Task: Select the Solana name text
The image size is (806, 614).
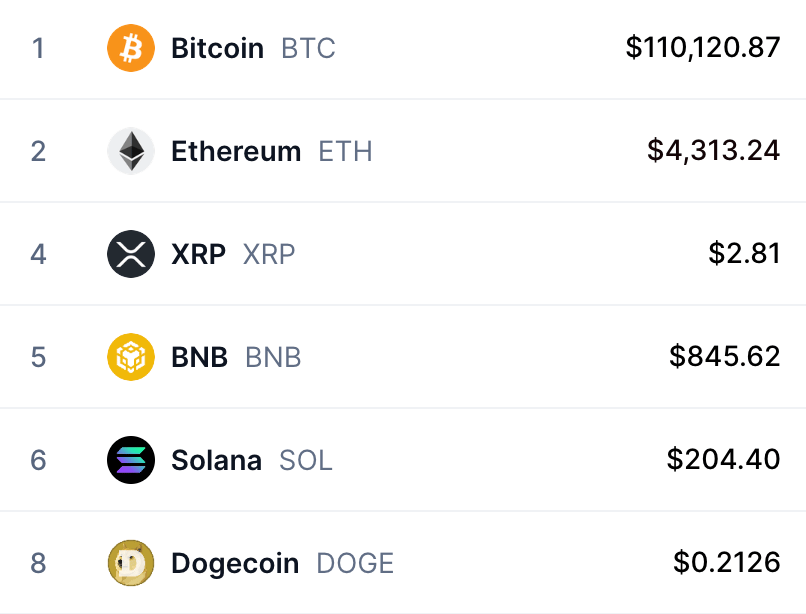Action: pyautogui.click(x=216, y=460)
